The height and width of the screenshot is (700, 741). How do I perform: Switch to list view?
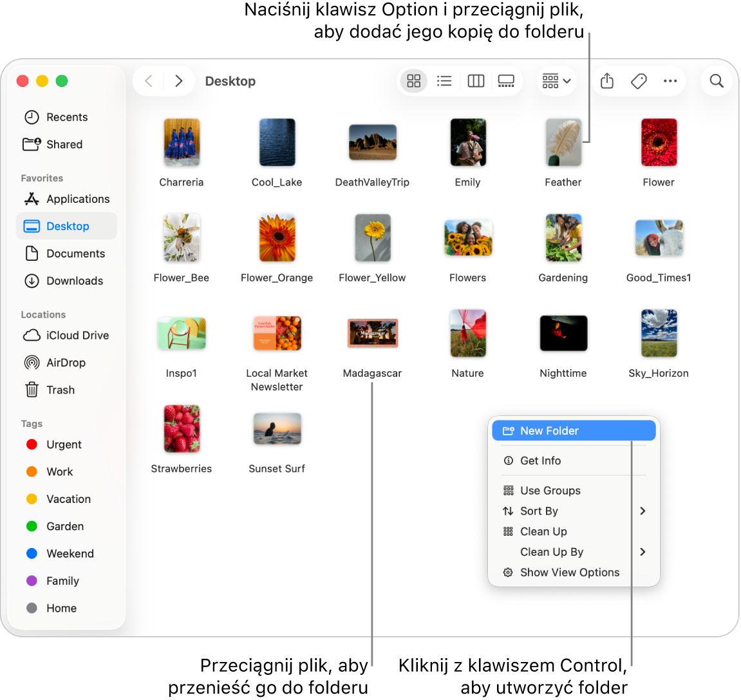(x=444, y=80)
